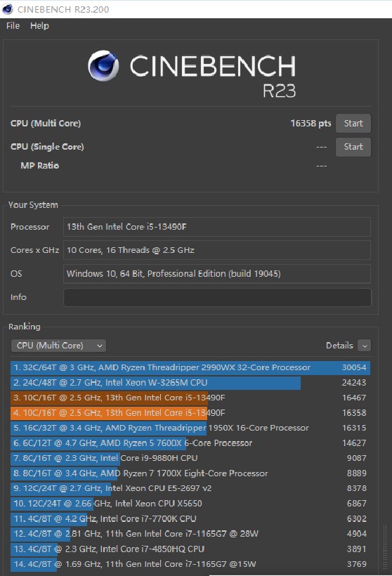The width and height of the screenshot is (392, 576).
Task: Click the Details label in Ranking
Action: [x=339, y=346]
